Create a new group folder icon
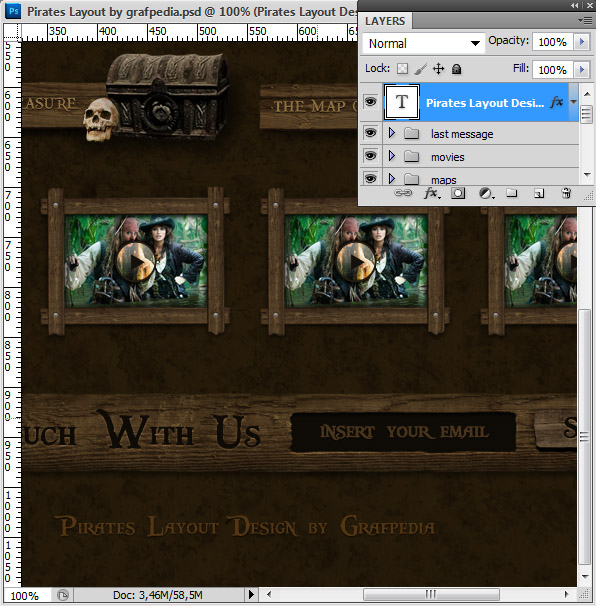Screen dimensions: 596x606 [512, 192]
